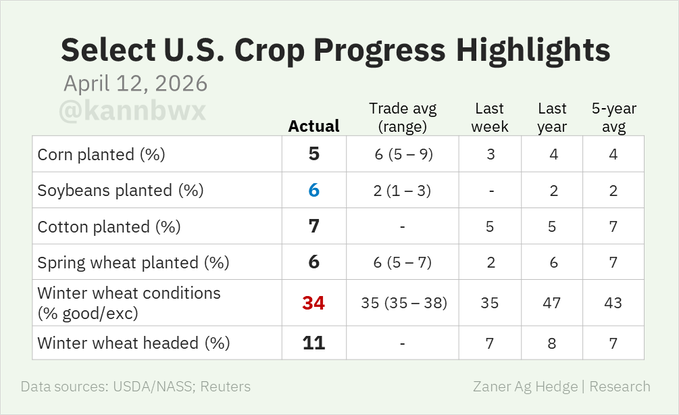The width and height of the screenshot is (679, 415).
Task: Select the 'Actual' column header
Action: pos(313,126)
